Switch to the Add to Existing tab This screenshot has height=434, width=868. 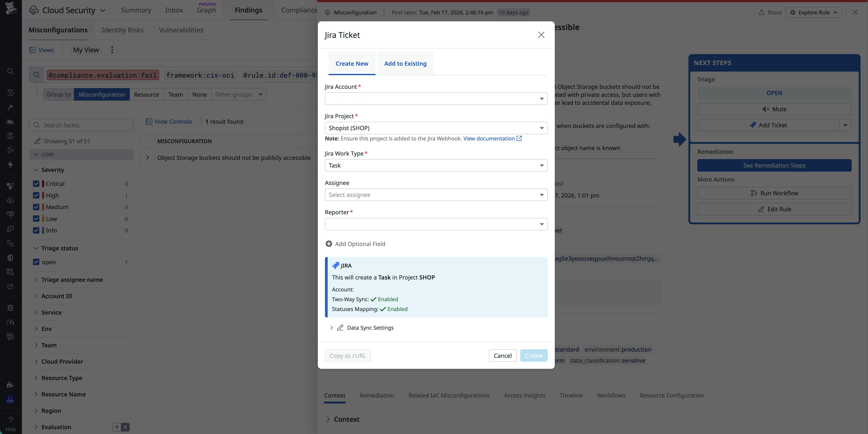coord(405,63)
